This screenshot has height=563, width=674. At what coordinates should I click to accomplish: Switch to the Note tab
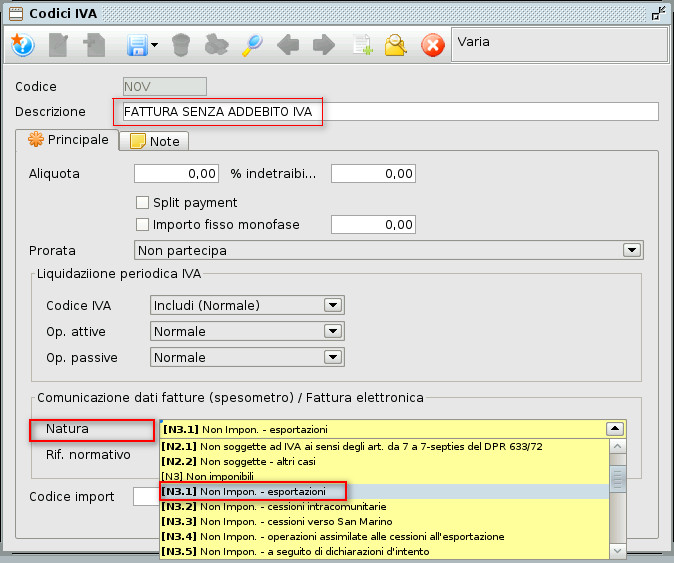click(154, 141)
